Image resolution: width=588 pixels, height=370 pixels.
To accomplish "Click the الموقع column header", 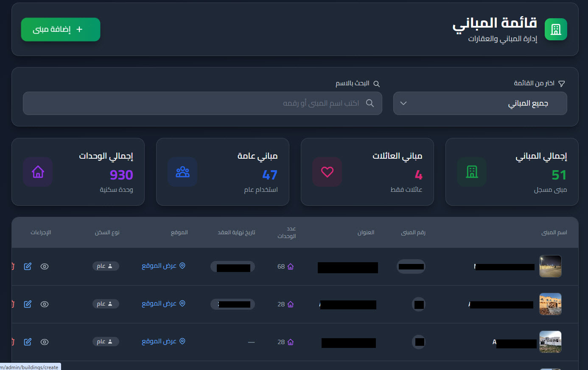I will coord(179,233).
